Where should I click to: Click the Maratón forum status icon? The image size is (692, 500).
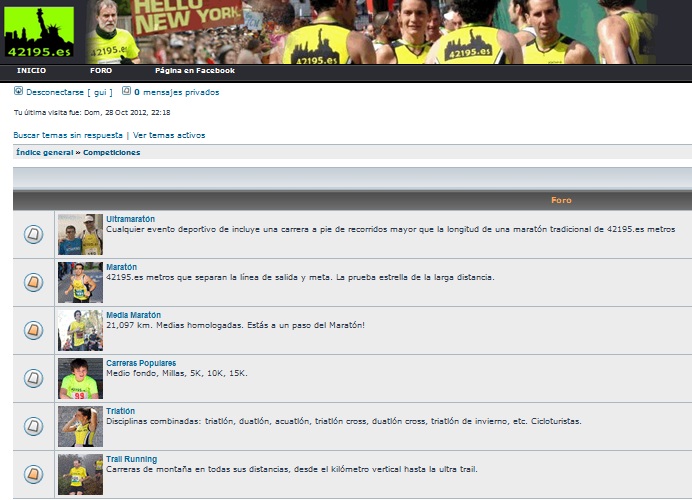click(33, 282)
